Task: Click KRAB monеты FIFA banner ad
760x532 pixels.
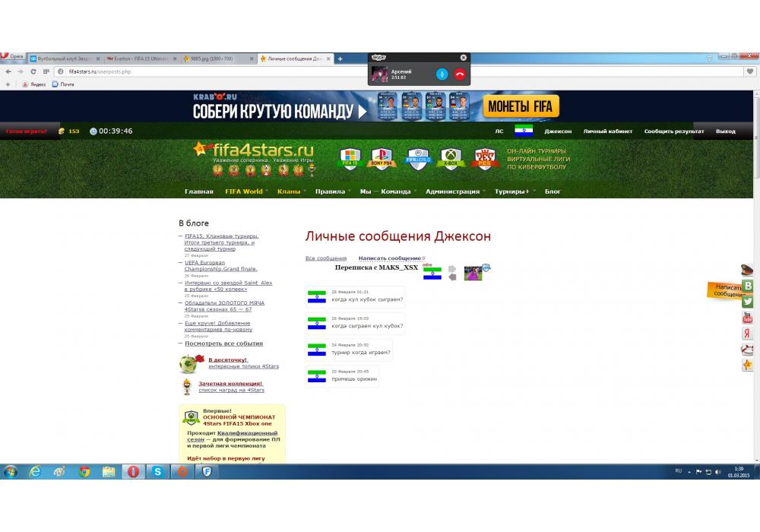Action: coord(376,106)
